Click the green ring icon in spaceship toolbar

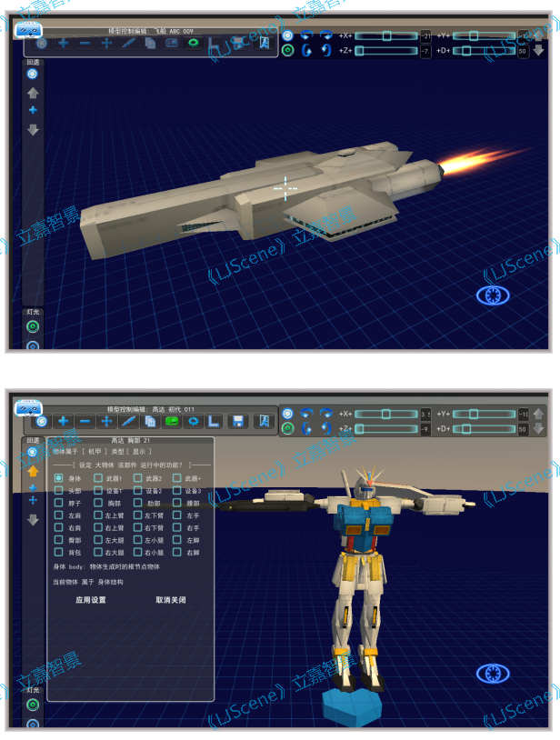point(193,43)
